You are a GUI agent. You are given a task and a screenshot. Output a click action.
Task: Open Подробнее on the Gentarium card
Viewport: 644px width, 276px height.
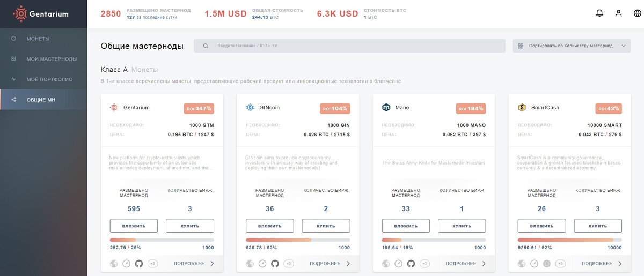tap(194, 264)
